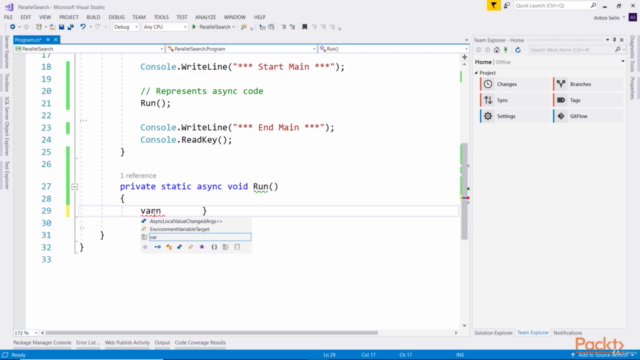The width and height of the screenshot is (640, 360).
Task: Open the ParallelSearch.Program type dropdown
Action: pos(241,49)
